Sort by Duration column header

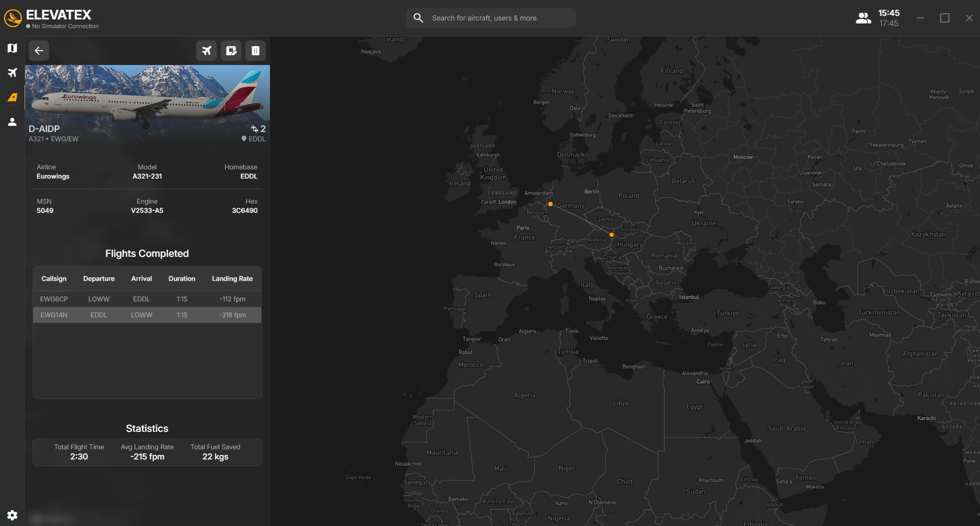[182, 279]
